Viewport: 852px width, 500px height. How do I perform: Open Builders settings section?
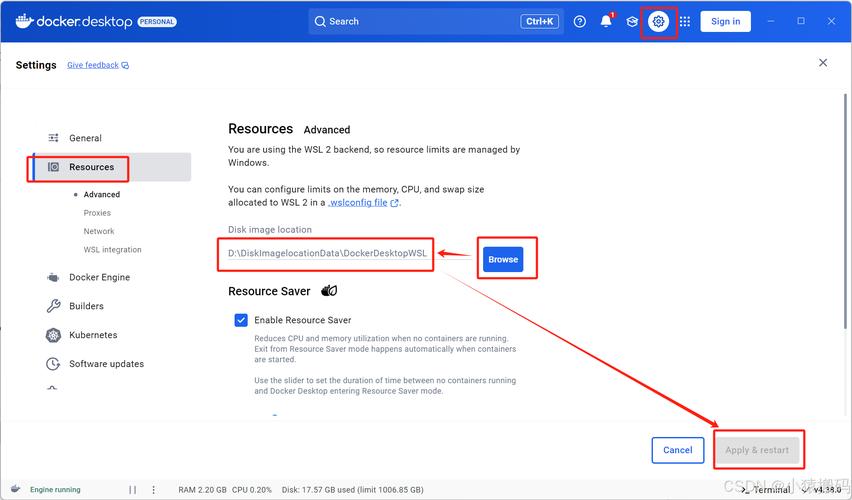[x=86, y=306]
